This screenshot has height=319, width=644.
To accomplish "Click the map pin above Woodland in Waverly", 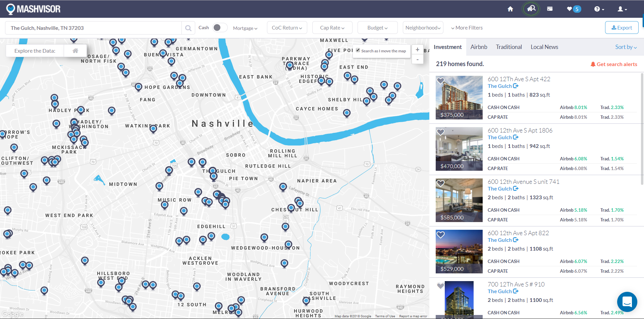I will (284, 264).
